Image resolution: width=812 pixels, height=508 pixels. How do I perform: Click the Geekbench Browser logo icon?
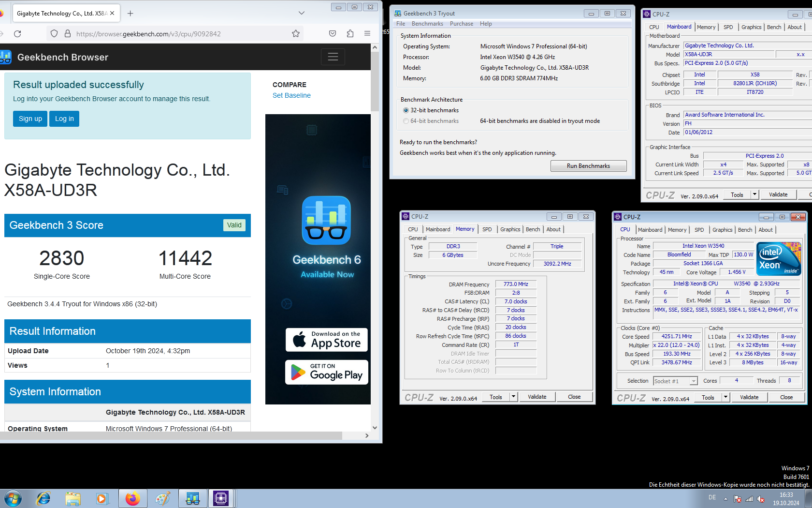tap(5, 57)
